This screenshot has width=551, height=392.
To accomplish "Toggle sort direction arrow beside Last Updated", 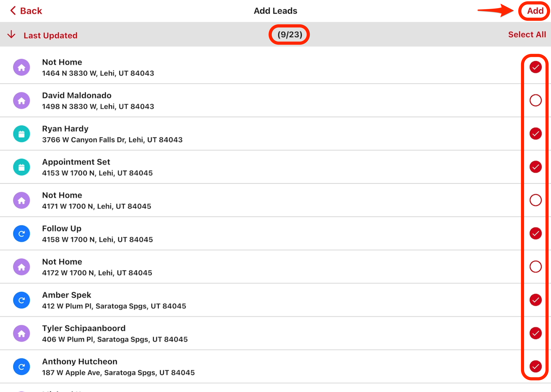I will [11, 35].
